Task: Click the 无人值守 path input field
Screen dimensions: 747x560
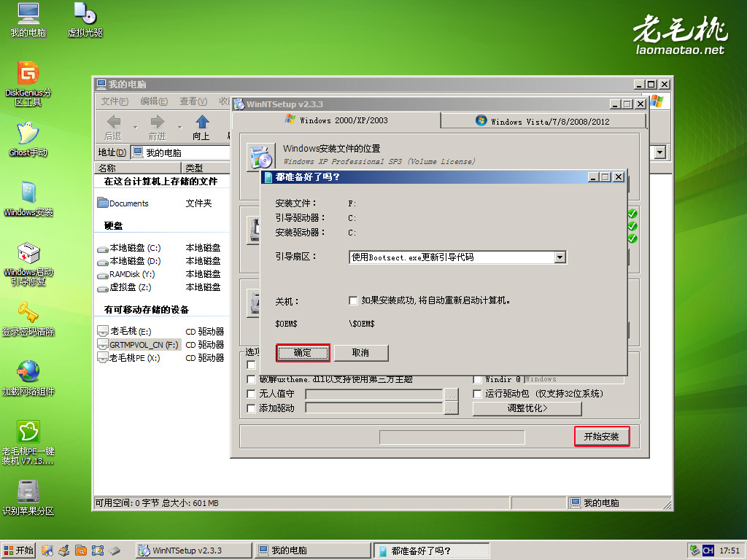Action: point(374,394)
